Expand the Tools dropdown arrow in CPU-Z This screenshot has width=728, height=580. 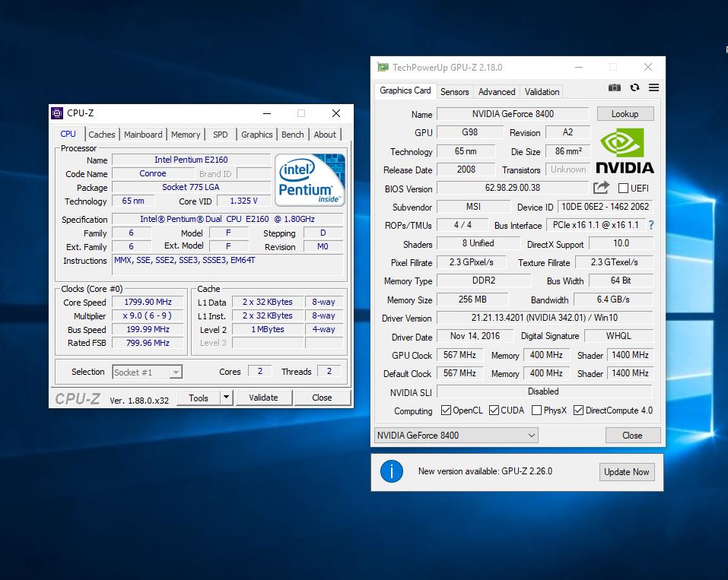[x=226, y=398]
